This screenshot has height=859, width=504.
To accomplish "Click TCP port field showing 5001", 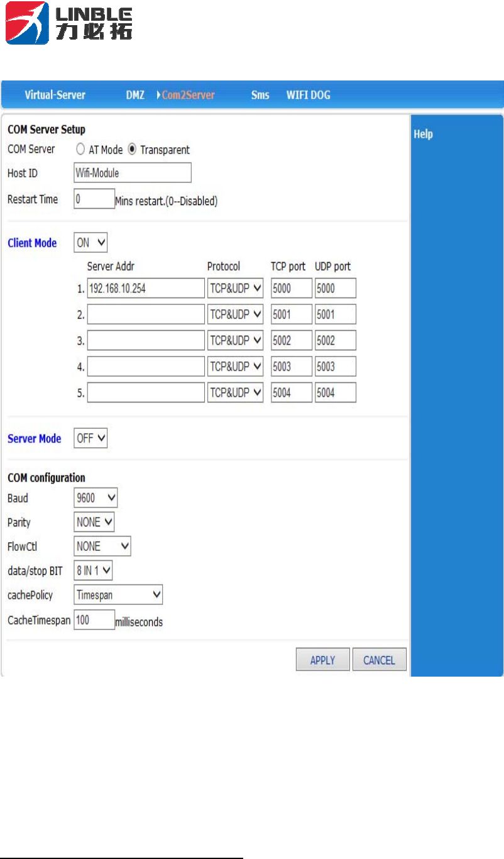I will click(x=292, y=314).
